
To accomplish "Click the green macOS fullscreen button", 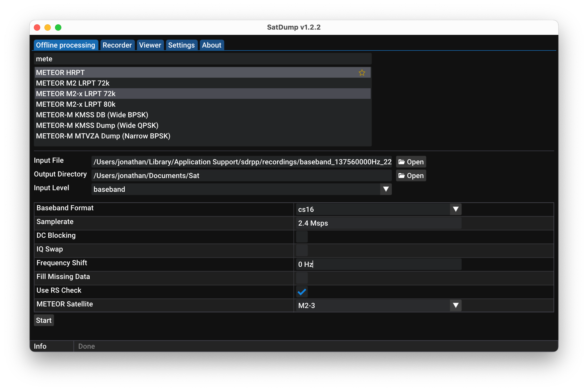I will click(x=58, y=27).
